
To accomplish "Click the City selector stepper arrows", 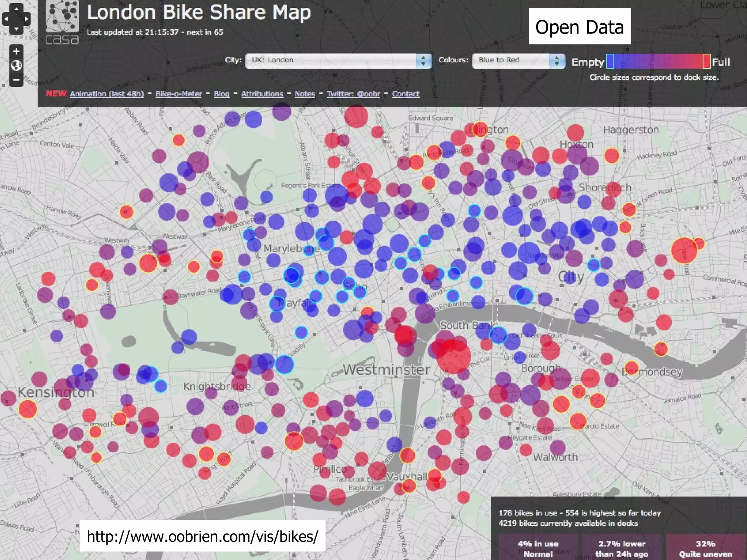I will [423, 61].
